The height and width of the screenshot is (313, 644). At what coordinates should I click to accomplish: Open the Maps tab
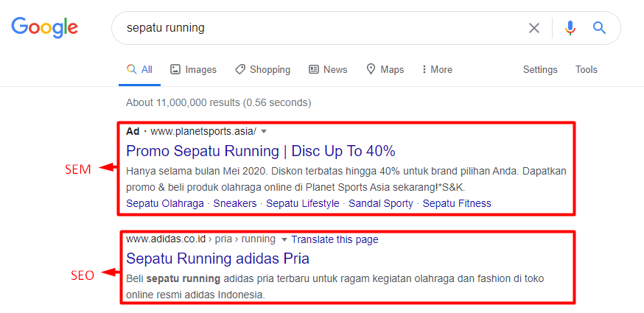click(x=385, y=70)
